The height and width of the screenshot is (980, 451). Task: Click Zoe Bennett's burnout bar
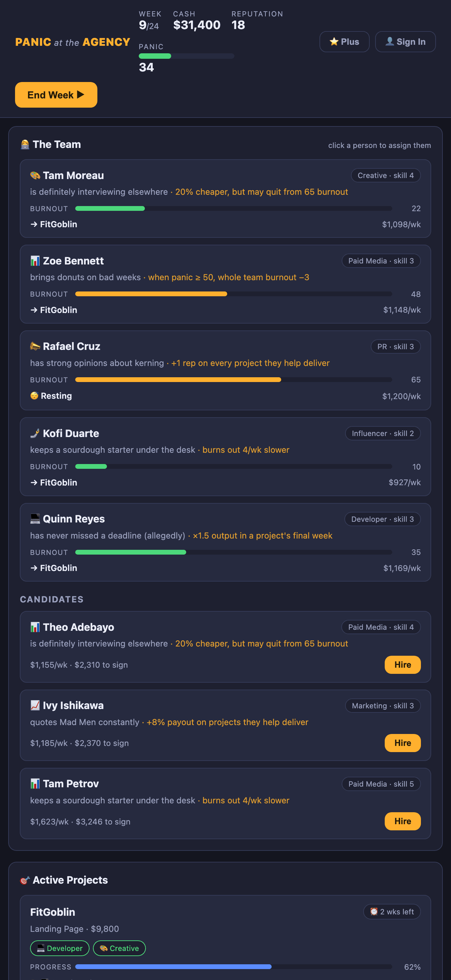(x=233, y=294)
